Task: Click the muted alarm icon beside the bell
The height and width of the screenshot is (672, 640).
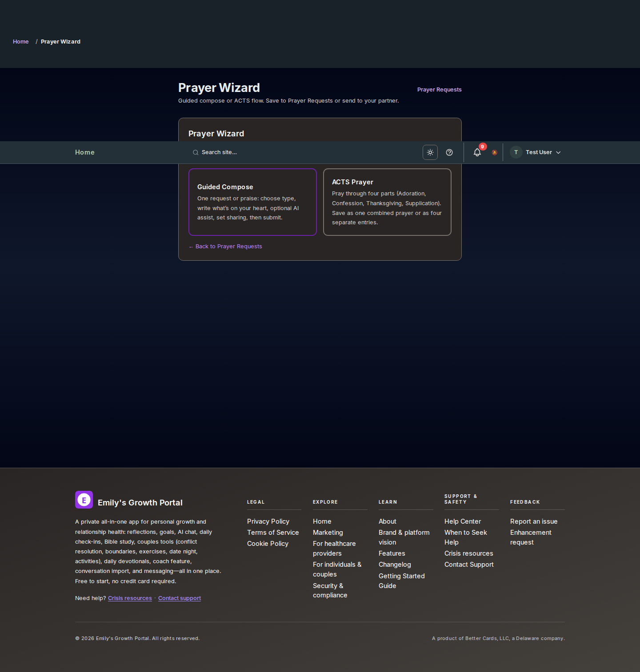Action: coord(494,152)
